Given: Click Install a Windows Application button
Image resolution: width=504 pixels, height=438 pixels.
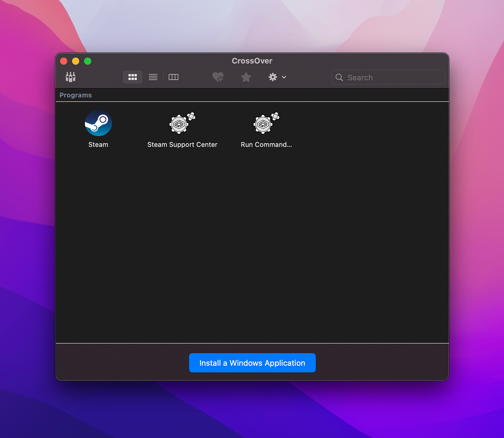Looking at the screenshot, I should (252, 363).
